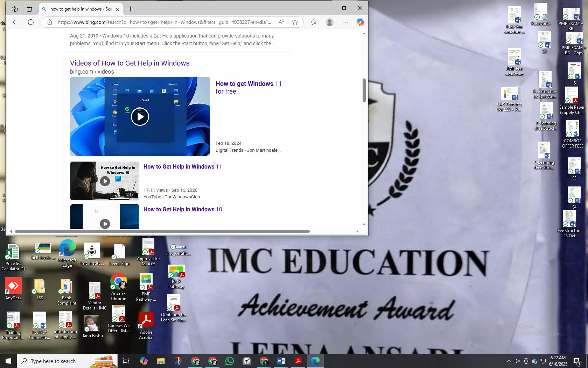Switch to Microsoft Edge on the taskbar

click(315, 361)
